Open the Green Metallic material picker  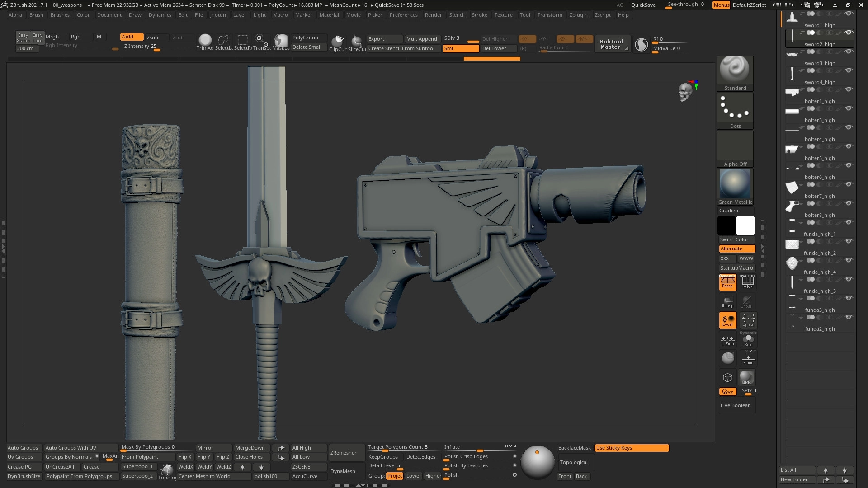coord(735,184)
